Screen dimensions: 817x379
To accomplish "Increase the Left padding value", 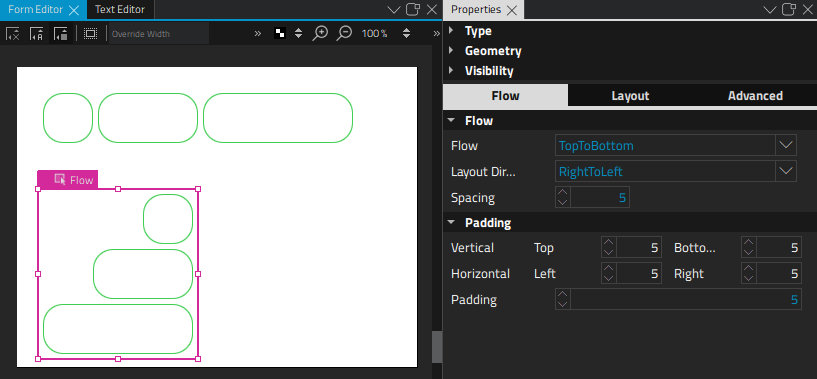I will coord(609,268).
